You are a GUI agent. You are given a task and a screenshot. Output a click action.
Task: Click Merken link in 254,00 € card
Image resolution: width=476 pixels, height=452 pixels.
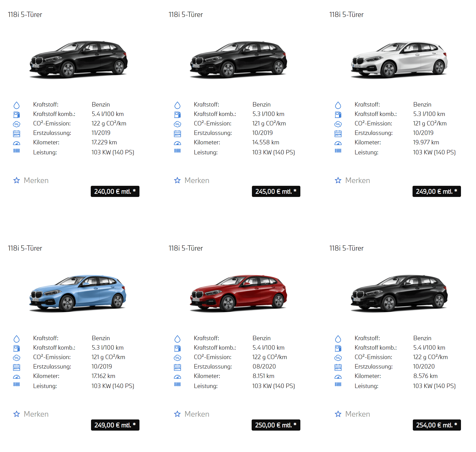(358, 414)
